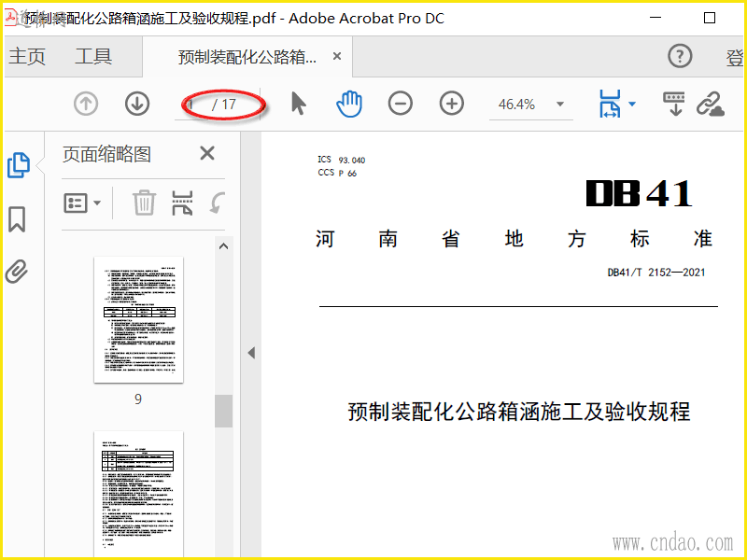The height and width of the screenshot is (560, 747).
Task: Open the thumbnail options menu icon
Action: click(82, 203)
